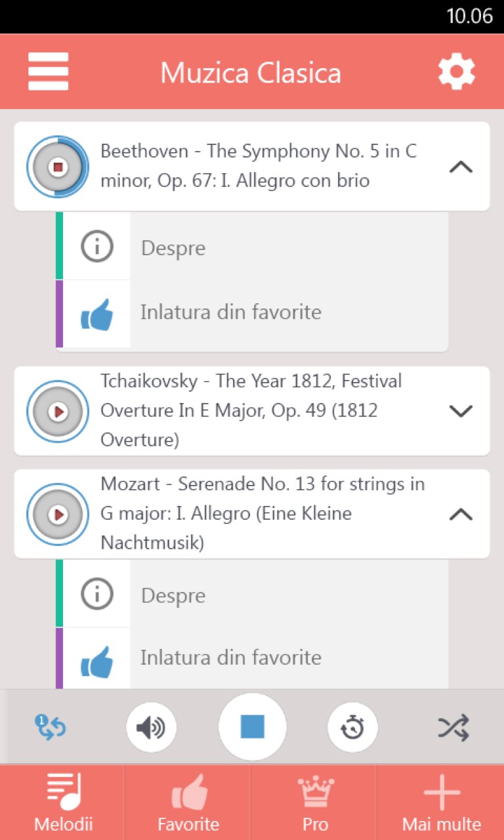Open the sleep timer icon
504x840 pixels.
click(x=353, y=727)
